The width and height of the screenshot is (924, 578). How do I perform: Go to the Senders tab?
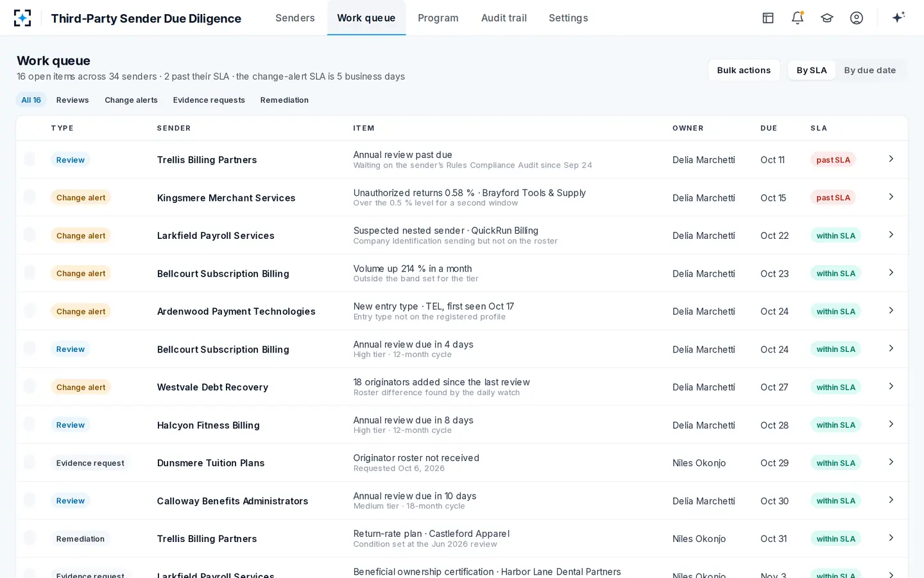[295, 18]
